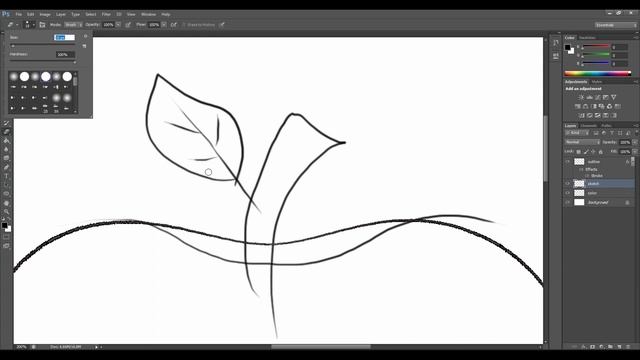Toggle lock transparent pixels
Screen dimensions: 640x360
point(578,152)
